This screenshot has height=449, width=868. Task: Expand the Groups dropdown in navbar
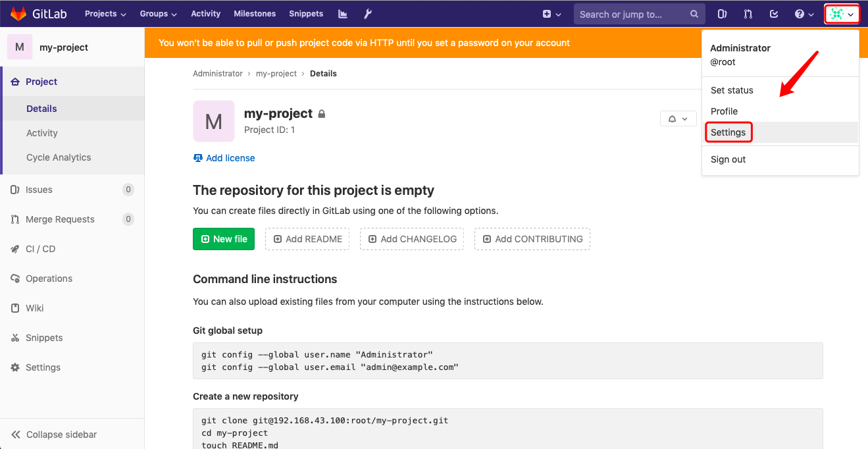158,14
